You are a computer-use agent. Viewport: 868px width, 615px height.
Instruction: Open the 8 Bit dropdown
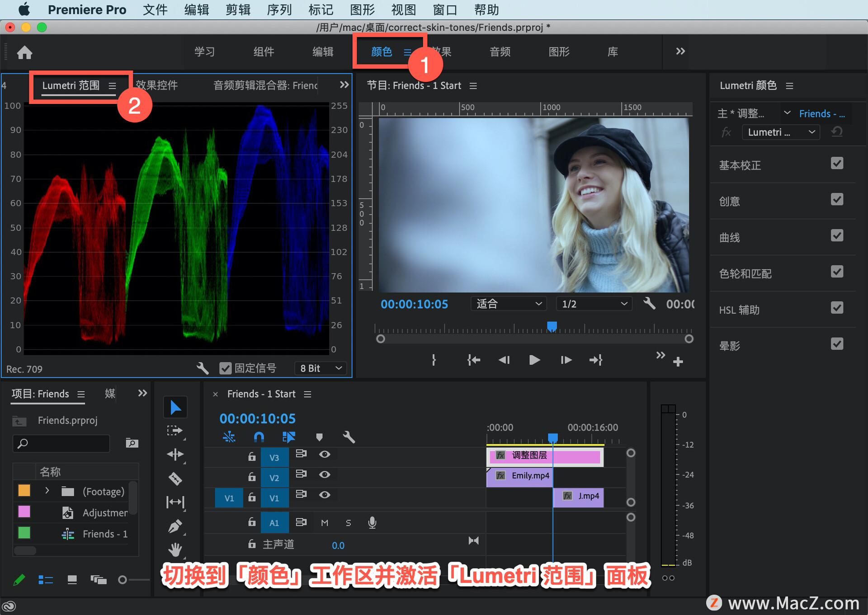[x=321, y=368]
